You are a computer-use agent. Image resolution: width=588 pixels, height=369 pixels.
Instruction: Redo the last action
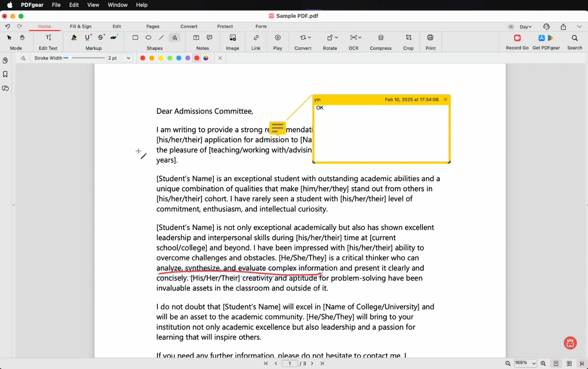click(19, 27)
